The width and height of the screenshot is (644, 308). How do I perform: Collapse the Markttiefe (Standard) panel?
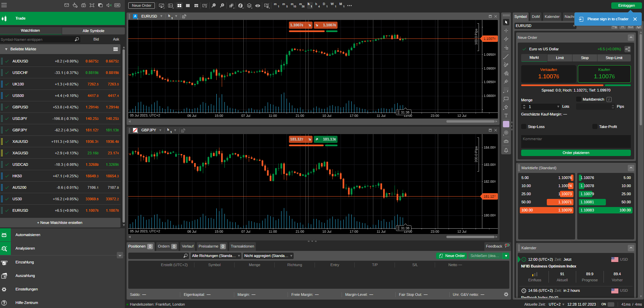click(630, 168)
